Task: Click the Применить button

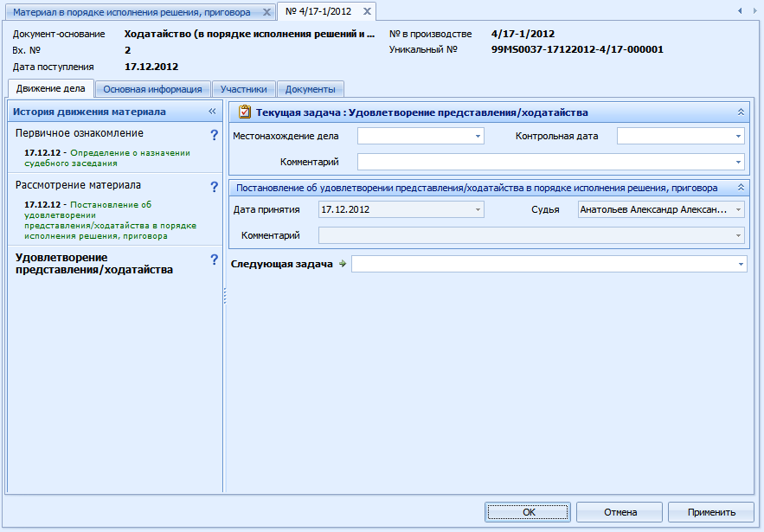Action: pyautogui.click(x=711, y=512)
